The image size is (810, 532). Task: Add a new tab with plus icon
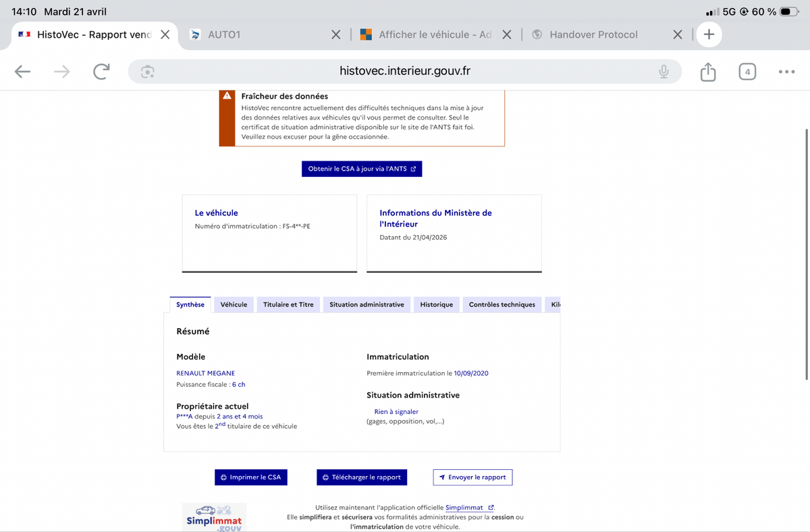tap(709, 34)
